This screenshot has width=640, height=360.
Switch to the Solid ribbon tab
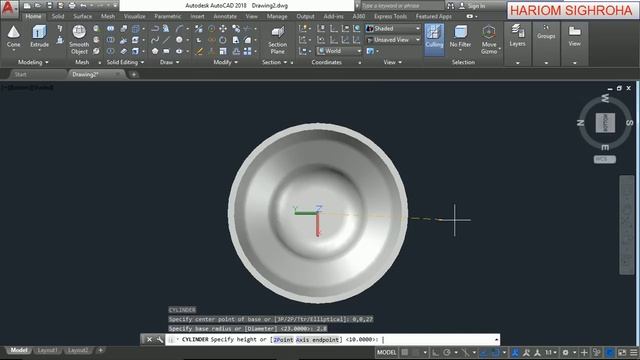pyautogui.click(x=58, y=16)
